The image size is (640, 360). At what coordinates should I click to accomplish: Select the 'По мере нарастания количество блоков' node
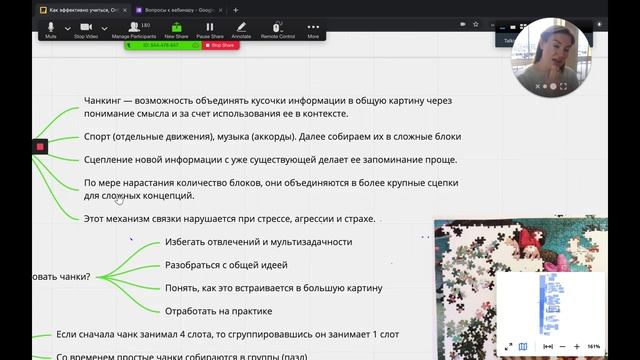pos(271,189)
